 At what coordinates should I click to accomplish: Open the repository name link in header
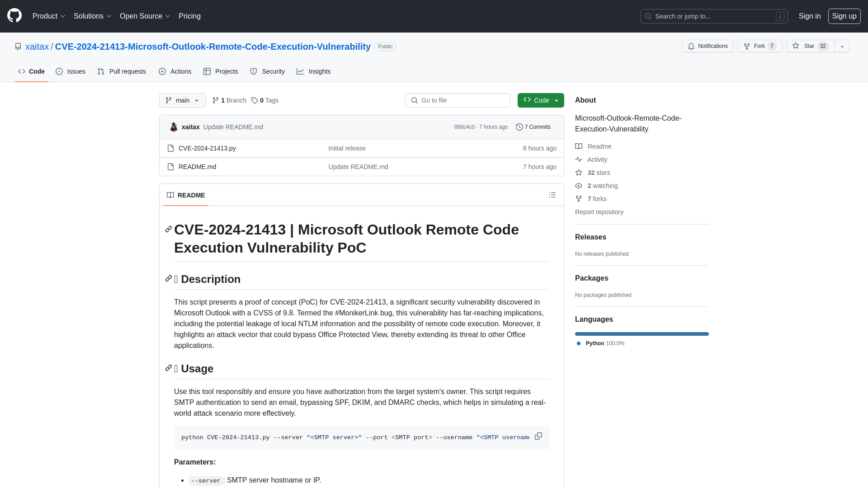213,47
